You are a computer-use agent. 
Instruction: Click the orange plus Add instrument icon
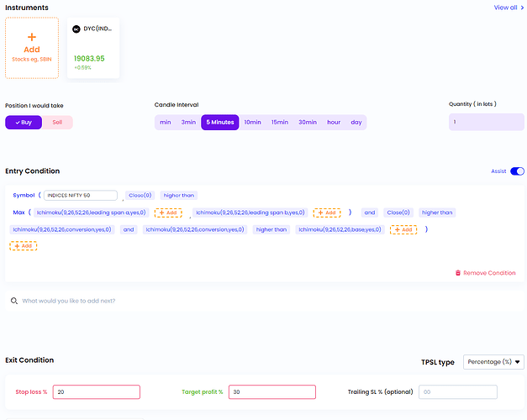tap(32, 37)
